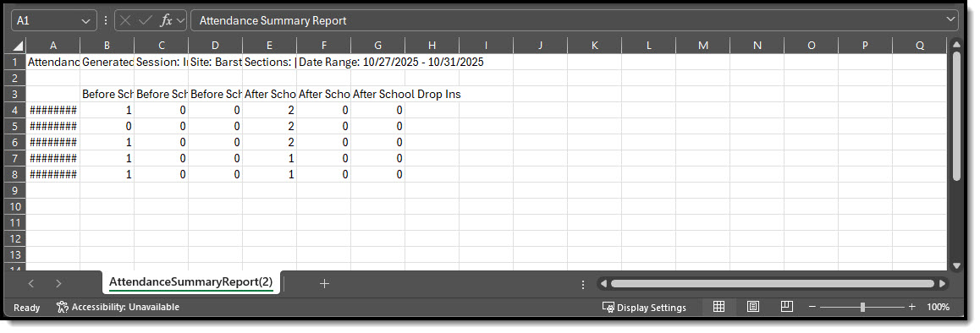Viewport: 980px width, 333px height.
Task: Click cell 'After School Drop Ins'
Action: pyautogui.click(x=406, y=95)
